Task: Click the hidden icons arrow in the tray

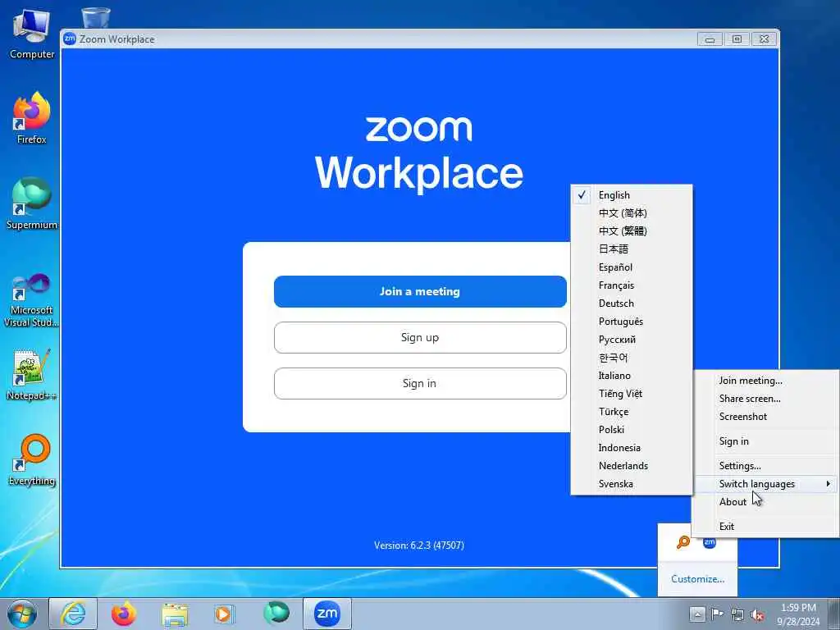Action: coord(697,614)
